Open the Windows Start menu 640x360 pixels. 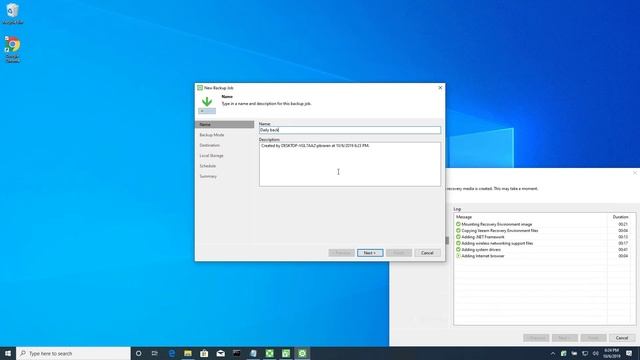click(x=8, y=353)
